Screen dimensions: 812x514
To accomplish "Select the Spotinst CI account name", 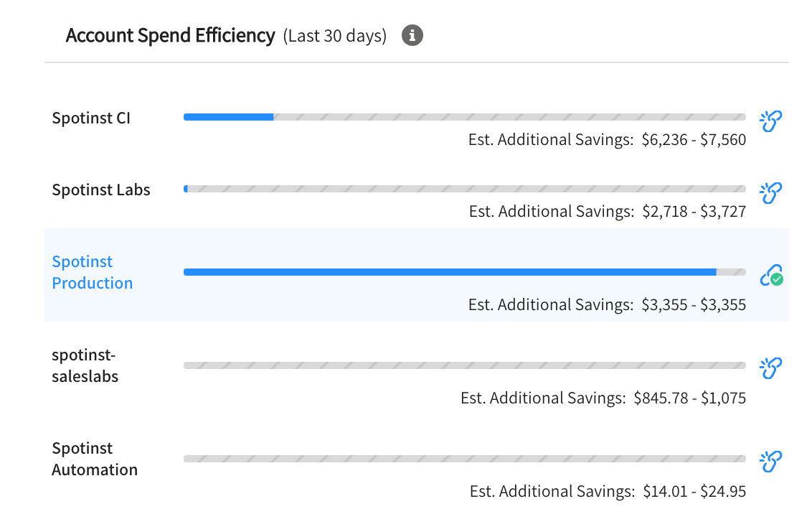I will [91, 118].
